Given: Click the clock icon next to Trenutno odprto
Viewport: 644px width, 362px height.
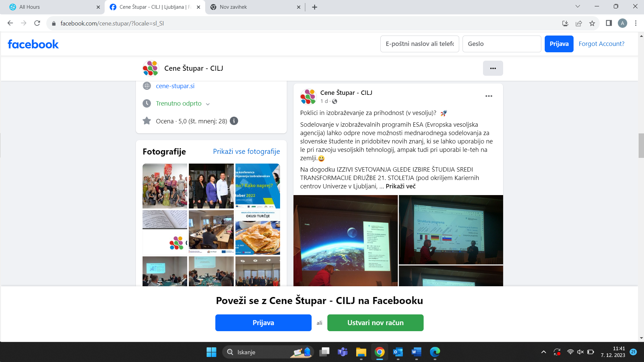Looking at the screenshot, I should 147,104.
